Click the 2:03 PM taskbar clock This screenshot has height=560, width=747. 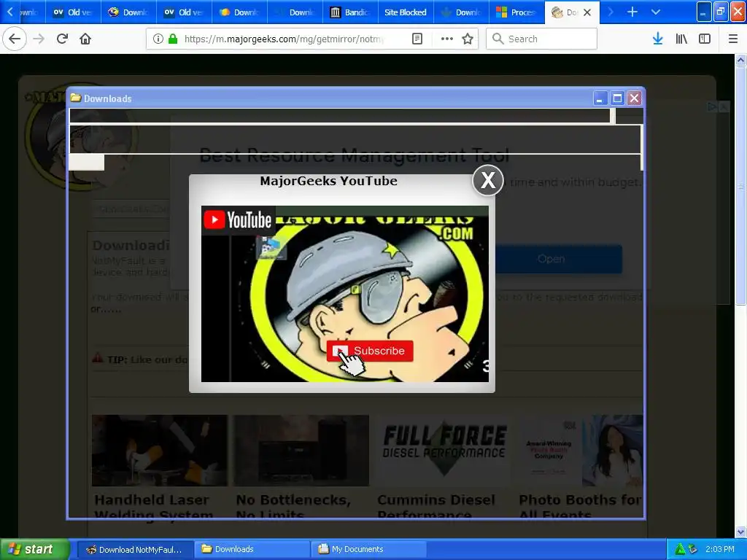coord(719,549)
